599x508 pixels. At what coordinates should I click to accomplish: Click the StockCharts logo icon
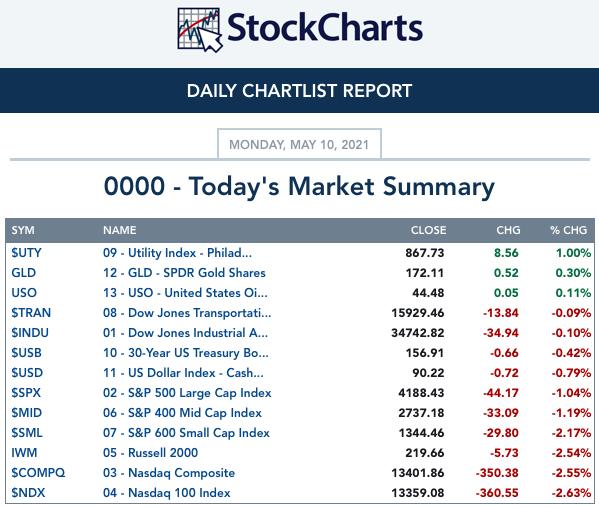[200, 30]
